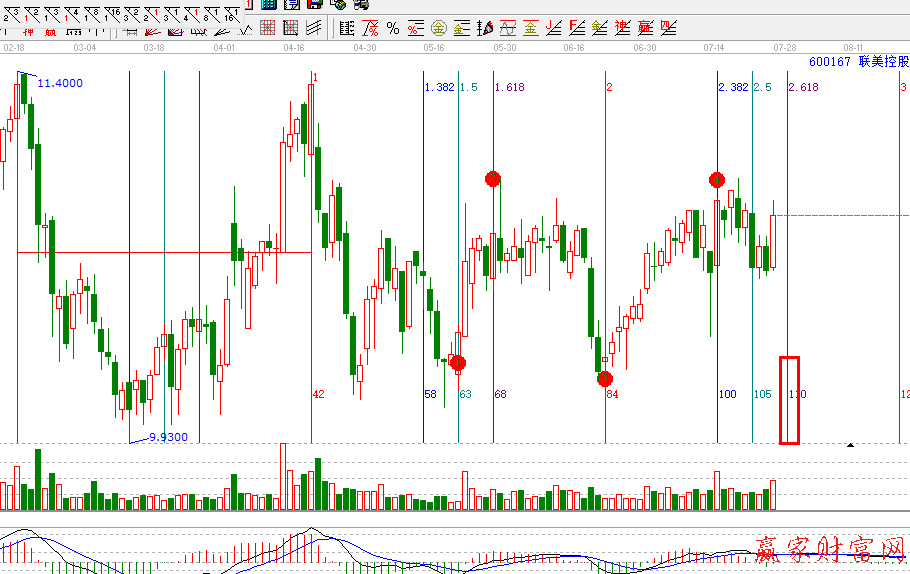Click the 11.4000 high price label
This screenshot has height=574, width=910.
pos(60,83)
